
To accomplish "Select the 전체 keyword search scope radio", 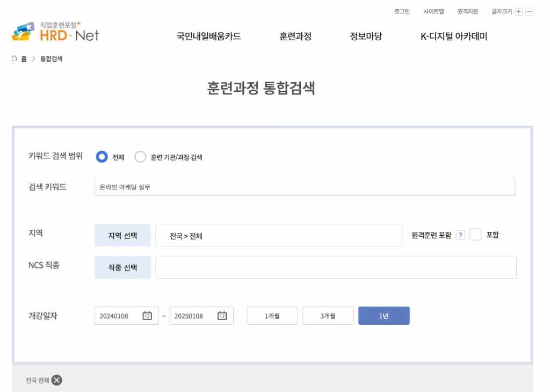I will (x=101, y=157).
